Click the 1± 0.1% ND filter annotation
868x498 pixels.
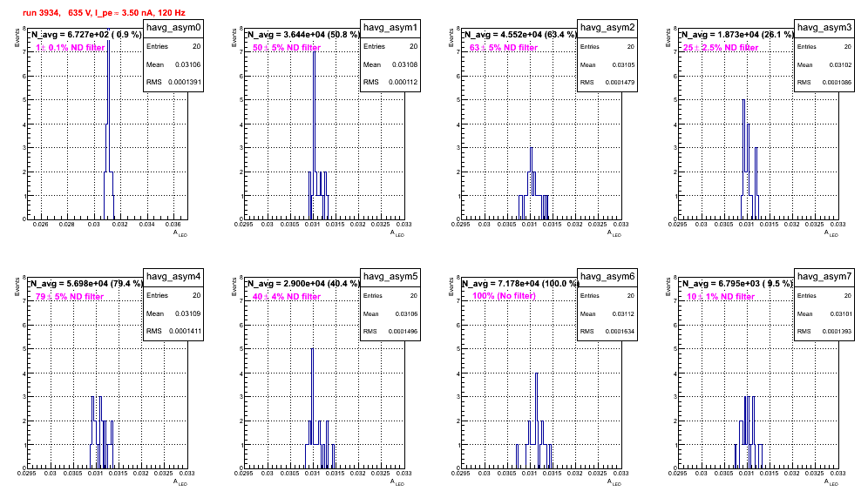[71, 48]
